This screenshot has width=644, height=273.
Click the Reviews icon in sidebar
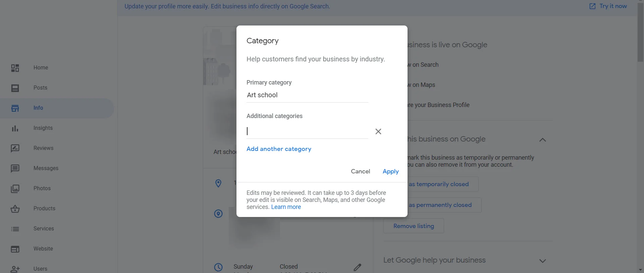coord(15,148)
